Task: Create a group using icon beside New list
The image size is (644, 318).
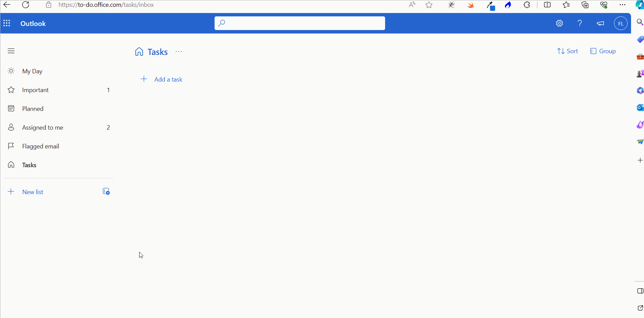Action: tap(106, 191)
